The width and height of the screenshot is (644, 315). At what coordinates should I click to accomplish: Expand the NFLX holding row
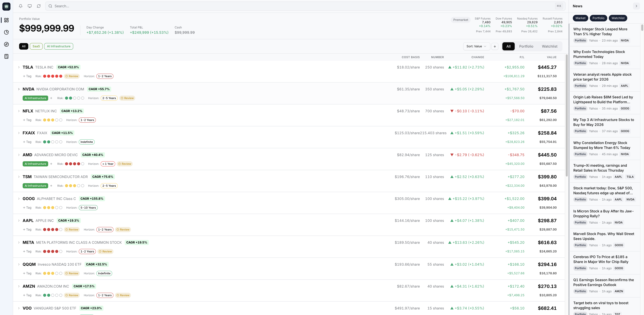(x=19, y=111)
